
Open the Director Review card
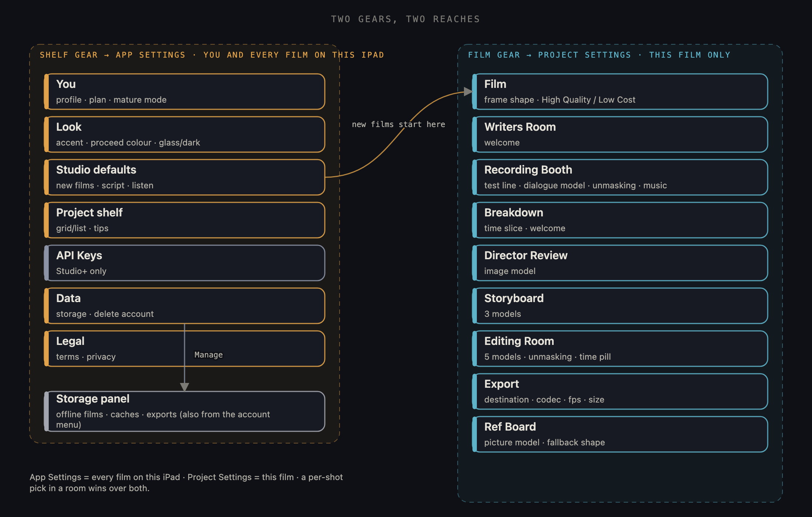(620, 263)
